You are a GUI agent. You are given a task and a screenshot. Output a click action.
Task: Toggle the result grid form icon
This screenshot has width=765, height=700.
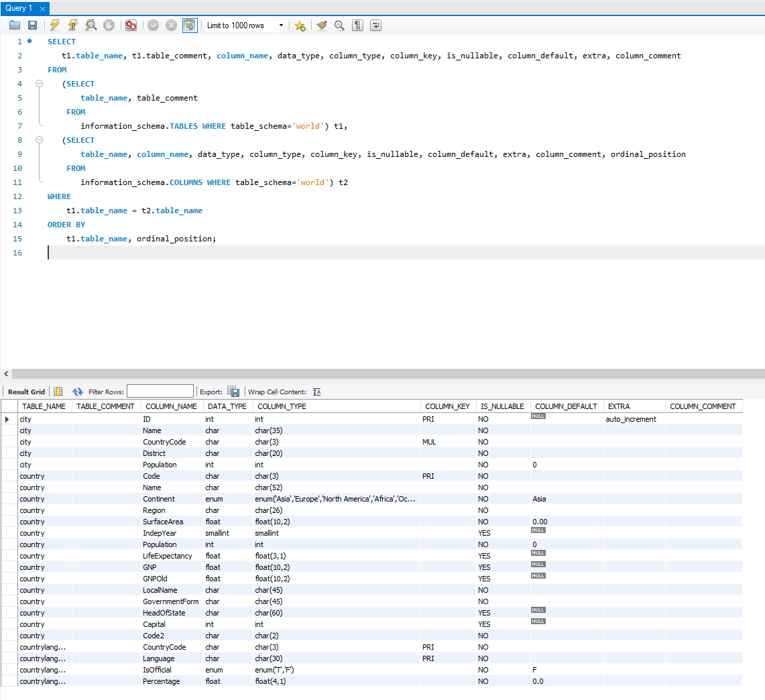click(58, 392)
